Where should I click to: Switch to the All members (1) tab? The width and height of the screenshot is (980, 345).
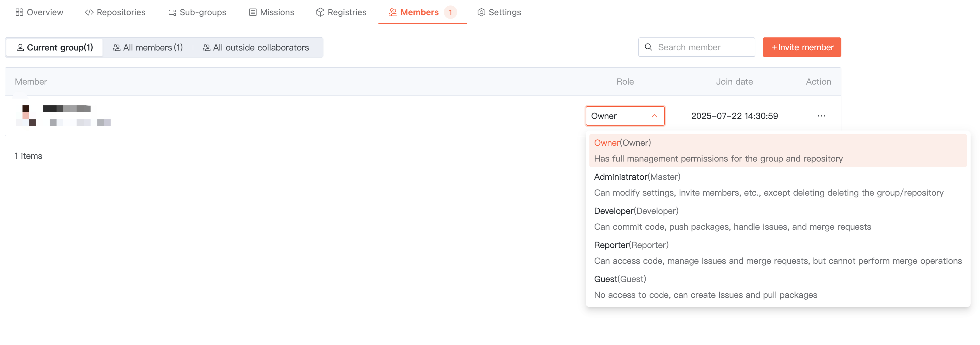click(x=148, y=47)
